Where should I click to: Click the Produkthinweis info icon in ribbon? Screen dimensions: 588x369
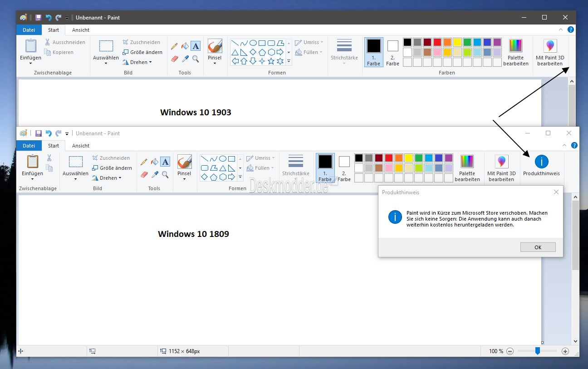click(541, 162)
